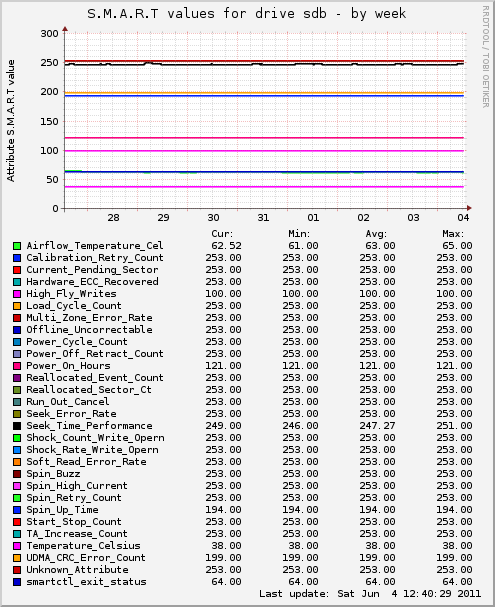This screenshot has height=607, width=495.
Task: Select the Spin_Up_Time legend label
Action: click(x=62, y=510)
